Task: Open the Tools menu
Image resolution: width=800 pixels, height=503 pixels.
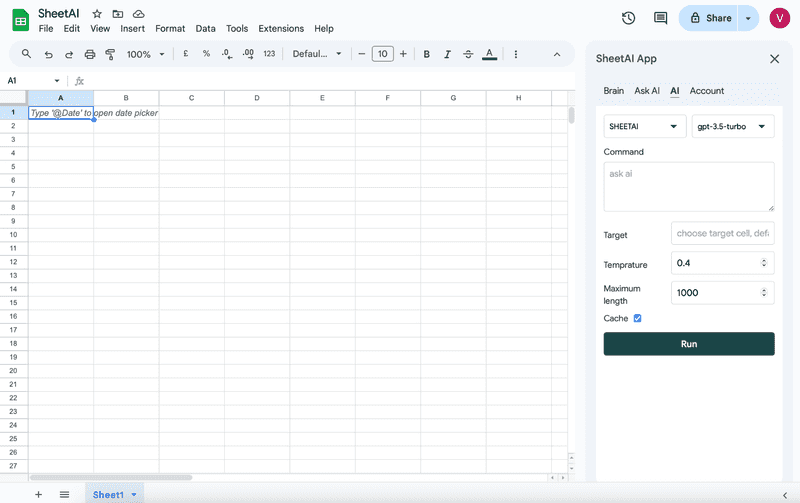Action: 237,29
